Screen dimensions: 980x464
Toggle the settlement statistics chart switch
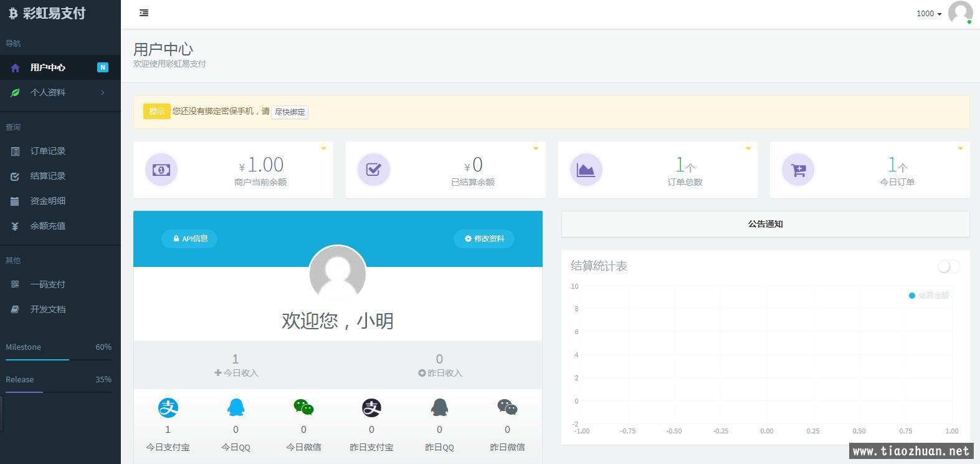pos(948,266)
